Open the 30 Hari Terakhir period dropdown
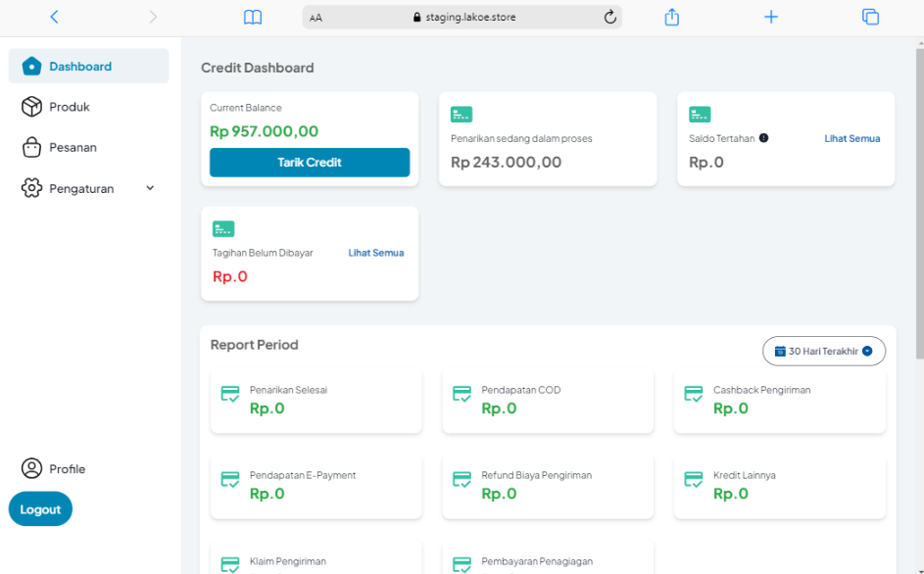Image resolution: width=924 pixels, height=574 pixels. point(823,351)
